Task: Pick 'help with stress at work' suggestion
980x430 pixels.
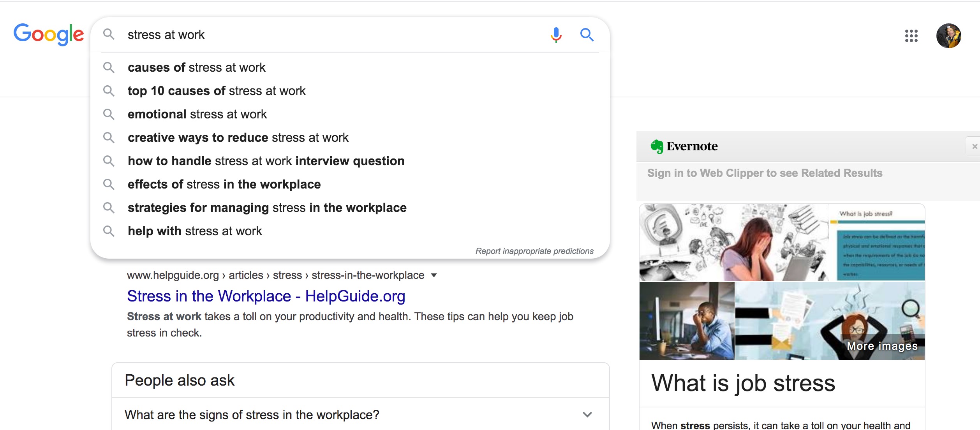Action: click(x=195, y=231)
